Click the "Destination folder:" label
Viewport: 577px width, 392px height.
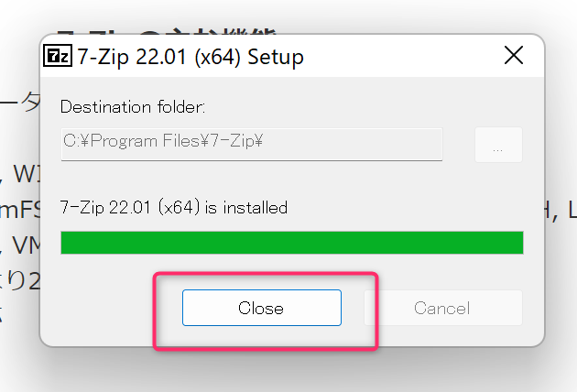click(x=133, y=106)
